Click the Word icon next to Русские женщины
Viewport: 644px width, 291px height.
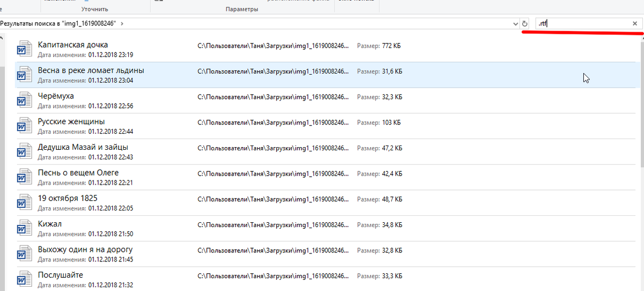24,125
